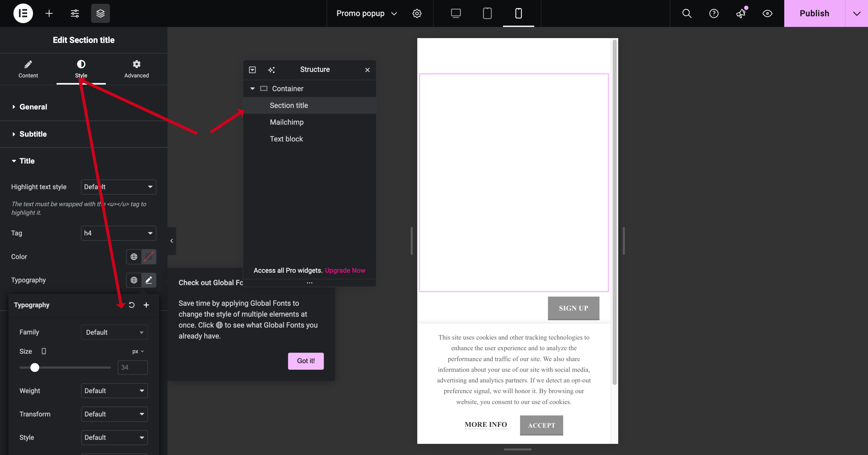Switch to the Advanced tab
868x455 pixels.
[136, 69]
